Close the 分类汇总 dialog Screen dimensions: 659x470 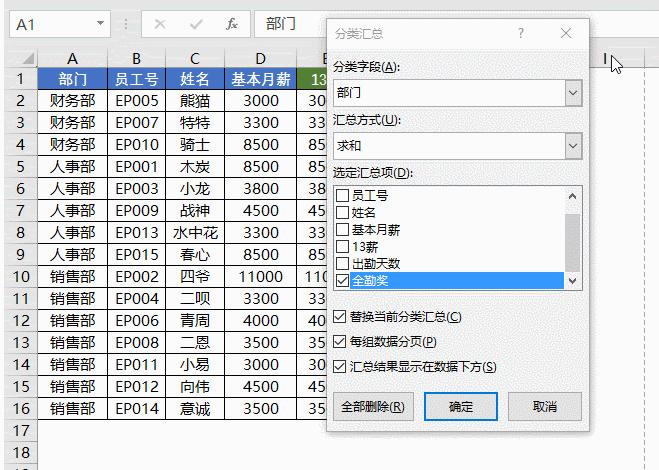(566, 33)
